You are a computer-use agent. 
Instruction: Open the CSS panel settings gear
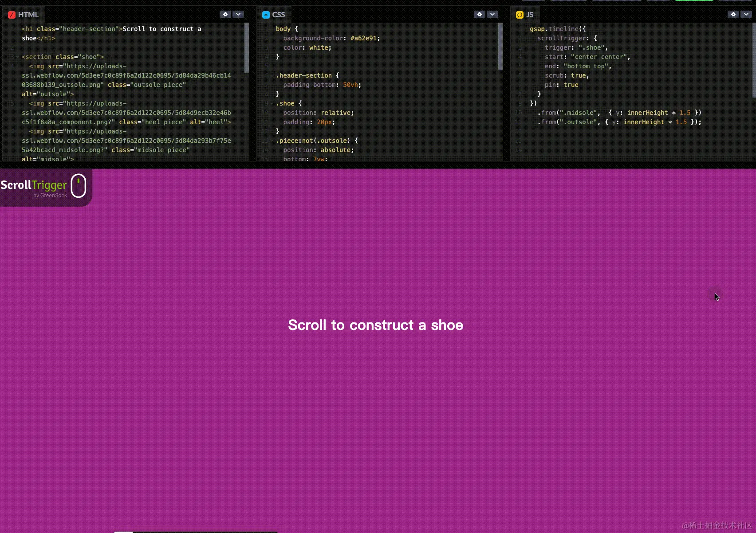(x=479, y=14)
